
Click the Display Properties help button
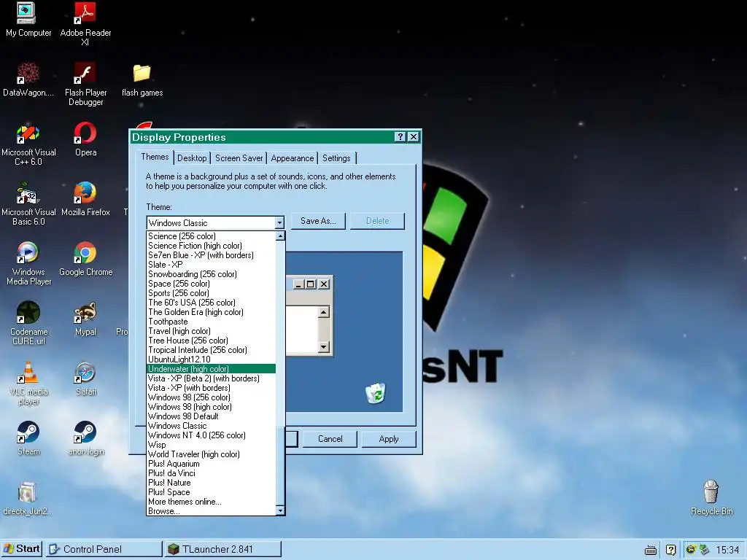400,136
